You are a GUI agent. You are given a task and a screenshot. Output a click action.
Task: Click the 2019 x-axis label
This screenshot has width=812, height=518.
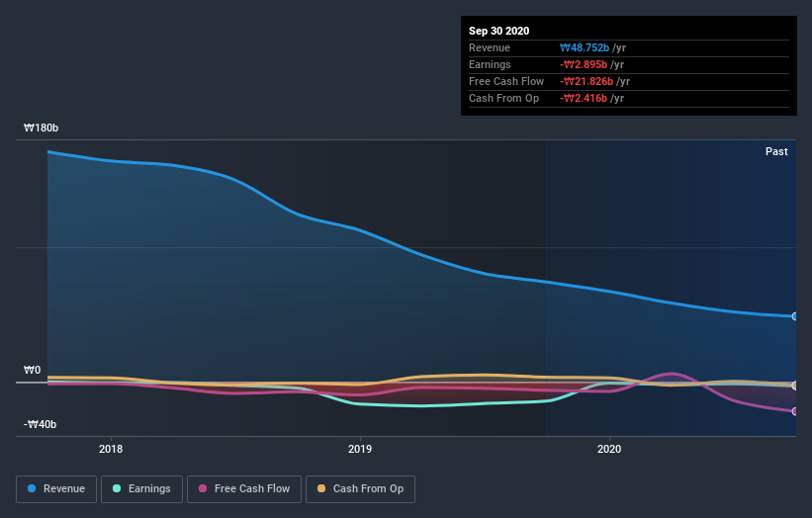click(360, 449)
